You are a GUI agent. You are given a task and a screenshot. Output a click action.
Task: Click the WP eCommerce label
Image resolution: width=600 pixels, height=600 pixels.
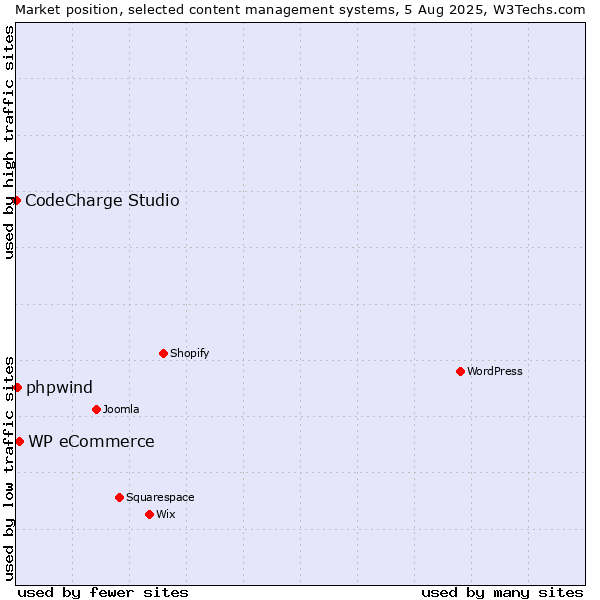(x=91, y=442)
